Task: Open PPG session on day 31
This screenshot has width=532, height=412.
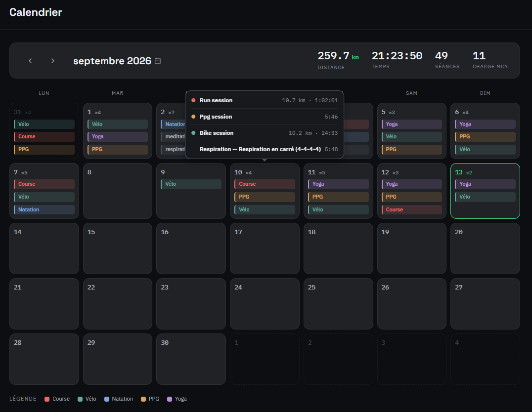Action: (44, 149)
